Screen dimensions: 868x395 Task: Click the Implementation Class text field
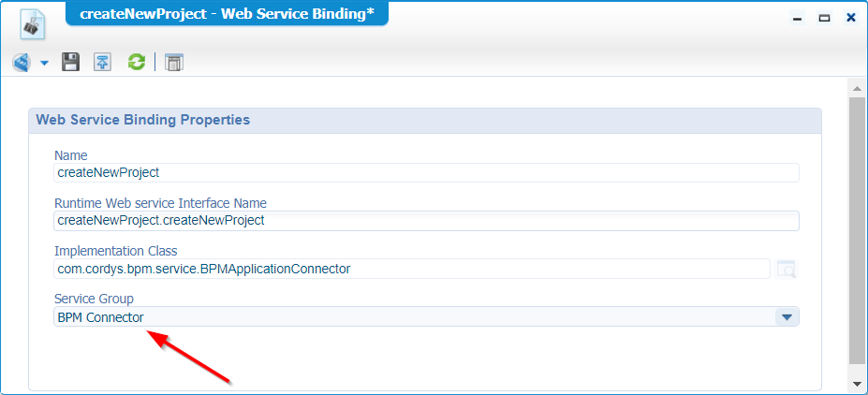(x=412, y=269)
